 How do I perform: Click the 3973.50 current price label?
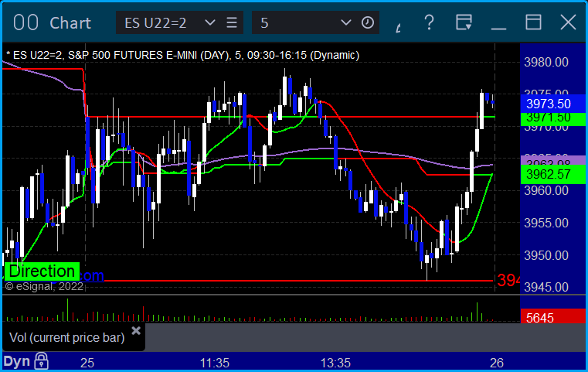552,104
